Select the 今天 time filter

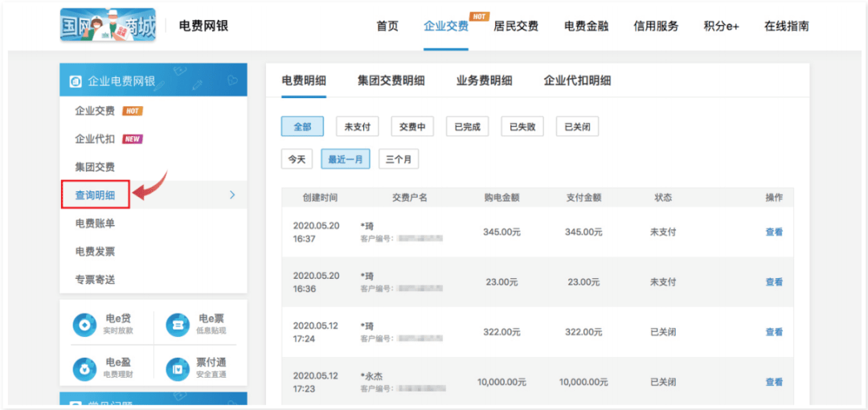[x=297, y=159]
